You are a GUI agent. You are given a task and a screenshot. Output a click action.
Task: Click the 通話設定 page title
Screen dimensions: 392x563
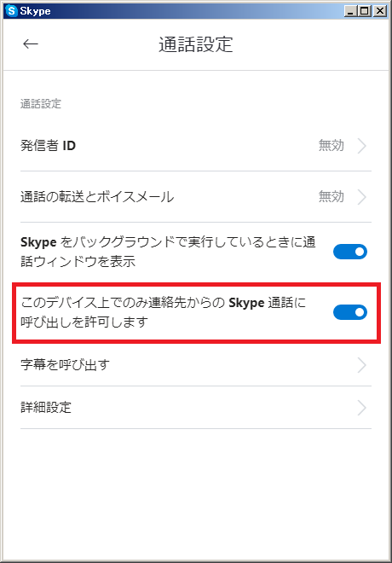point(196,44)
